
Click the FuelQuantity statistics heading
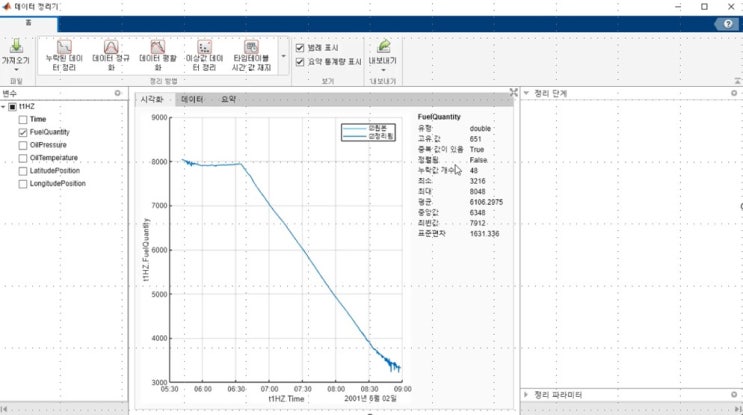pos(439,117)
